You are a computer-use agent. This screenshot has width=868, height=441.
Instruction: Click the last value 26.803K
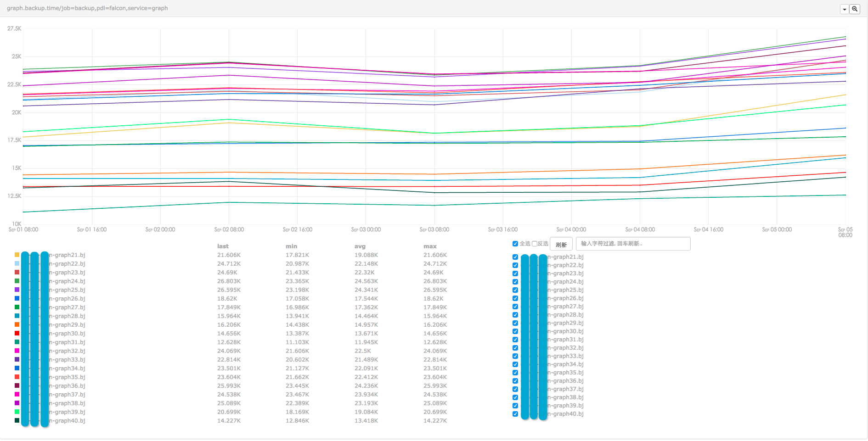pos(229,281)
